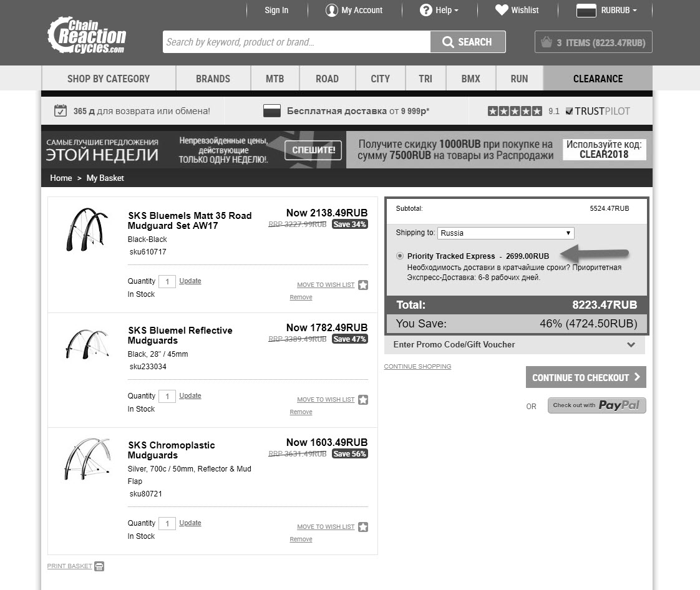This screenshot has height=590, width=700.
Task: Click the search keyword input field
Action: coord(296,42)
